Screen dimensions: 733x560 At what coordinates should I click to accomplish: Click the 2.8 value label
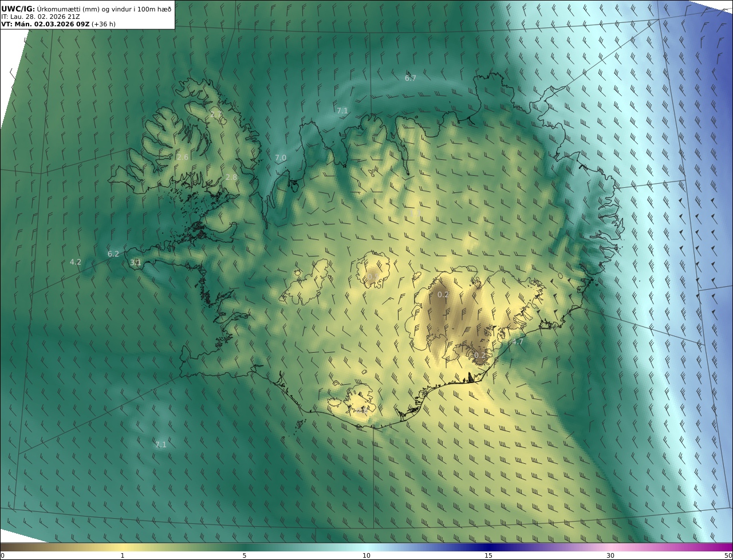click(x=231, y=178)
